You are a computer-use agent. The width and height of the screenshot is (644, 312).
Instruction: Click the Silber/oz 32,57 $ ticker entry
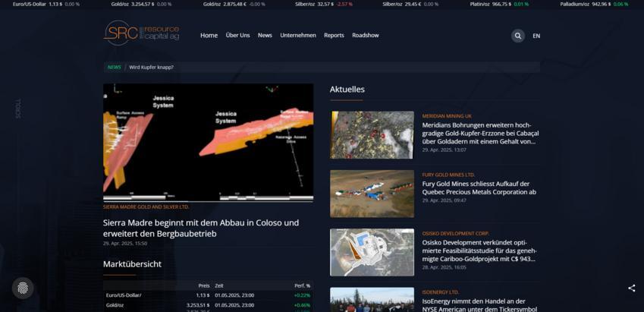[324, 4]
